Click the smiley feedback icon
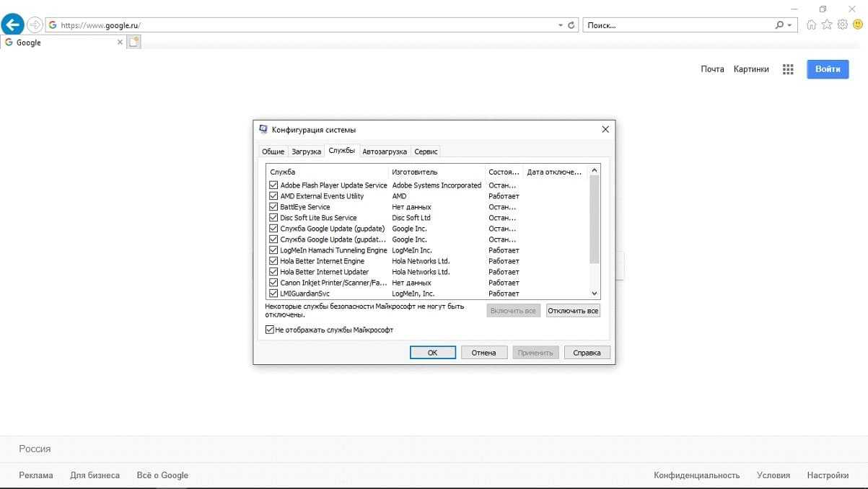868x489 pixels. point(857,25)
